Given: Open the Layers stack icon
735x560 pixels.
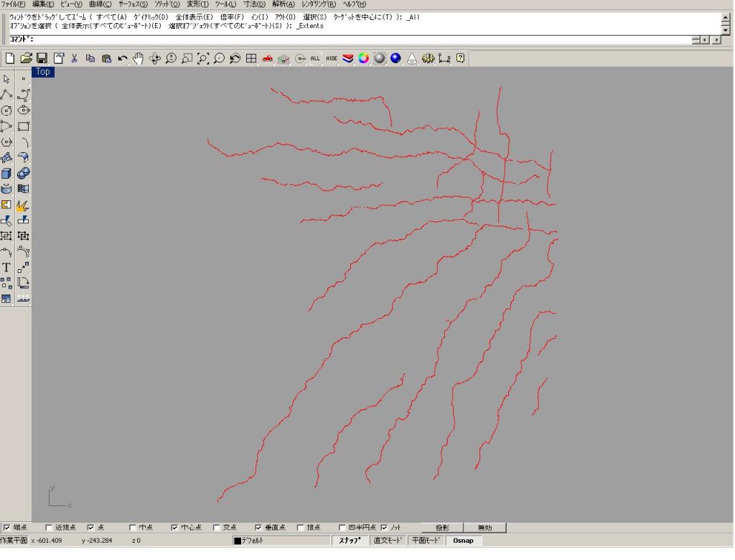Looking at the screenshot, I should coord(348,58).
